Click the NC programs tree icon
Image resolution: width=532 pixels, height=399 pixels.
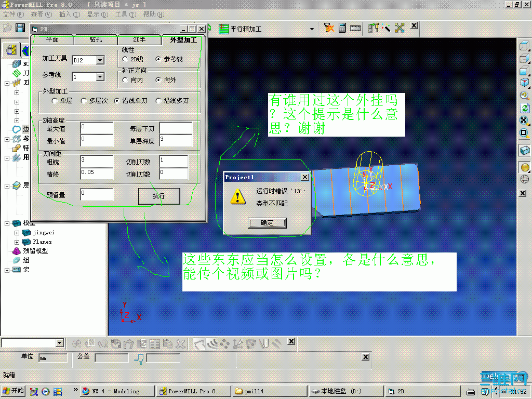coord(16,64)
